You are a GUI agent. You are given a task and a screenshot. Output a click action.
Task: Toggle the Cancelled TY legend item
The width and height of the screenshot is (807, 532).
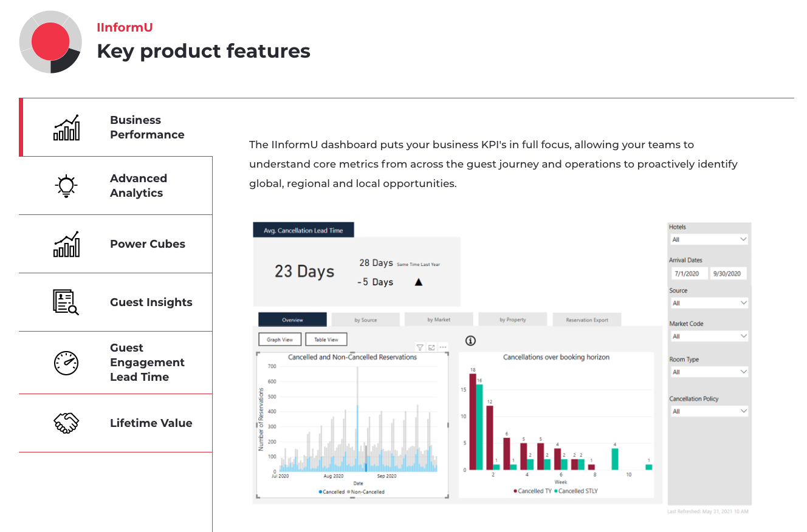point(533,491)
